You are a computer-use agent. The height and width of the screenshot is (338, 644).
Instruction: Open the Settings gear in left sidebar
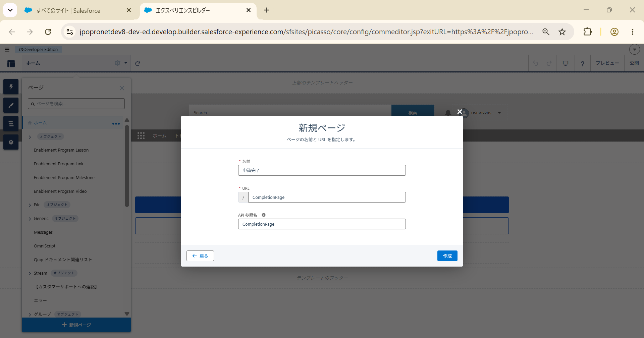[x=11, y=142]
